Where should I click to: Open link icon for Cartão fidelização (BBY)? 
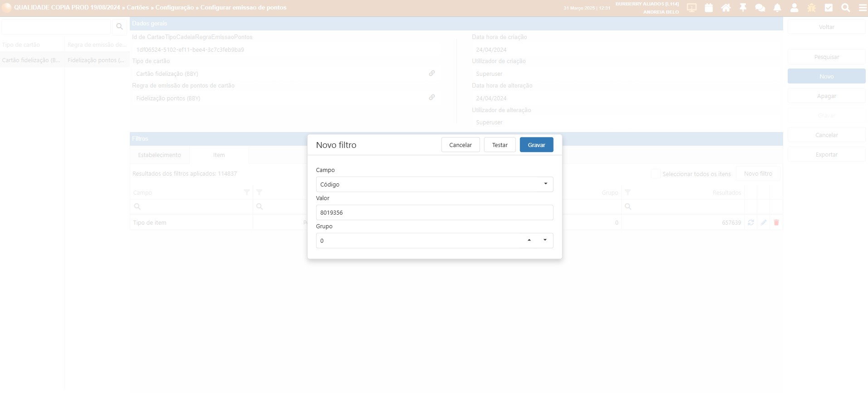[432, 73]
